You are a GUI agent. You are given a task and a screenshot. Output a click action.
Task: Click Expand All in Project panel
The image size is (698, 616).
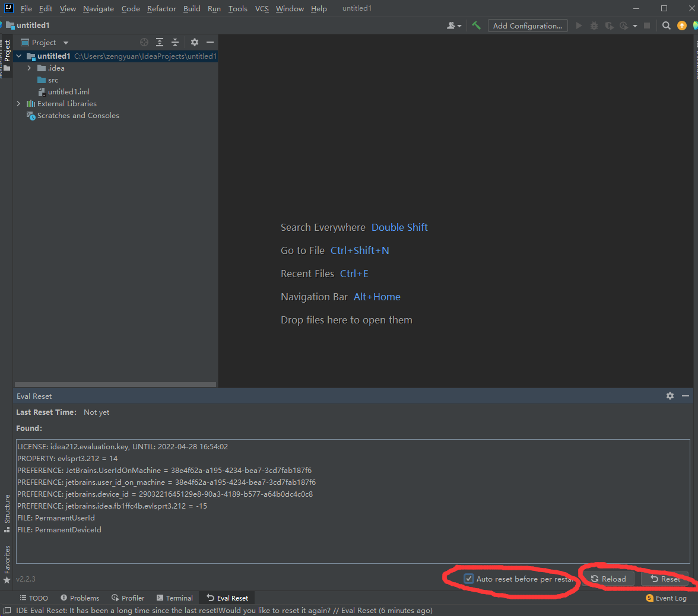point(160,42)
